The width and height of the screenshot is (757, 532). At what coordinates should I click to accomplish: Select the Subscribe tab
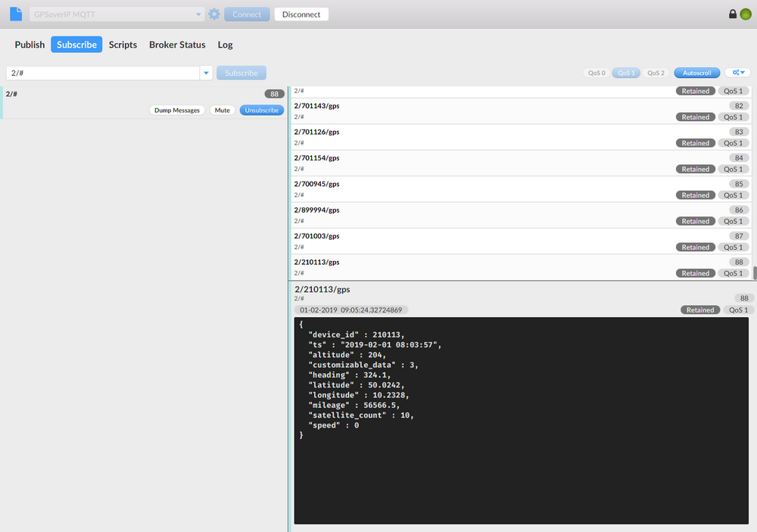(x=76, y=45)
